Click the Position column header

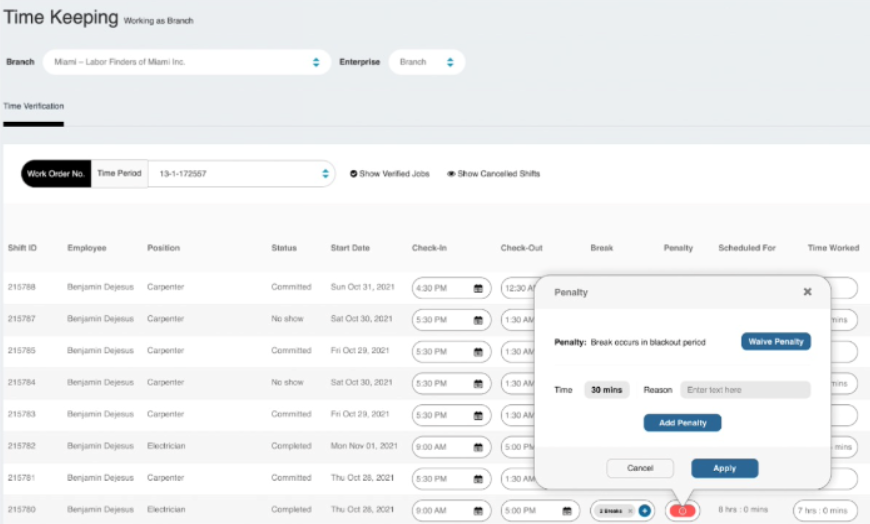163,248
